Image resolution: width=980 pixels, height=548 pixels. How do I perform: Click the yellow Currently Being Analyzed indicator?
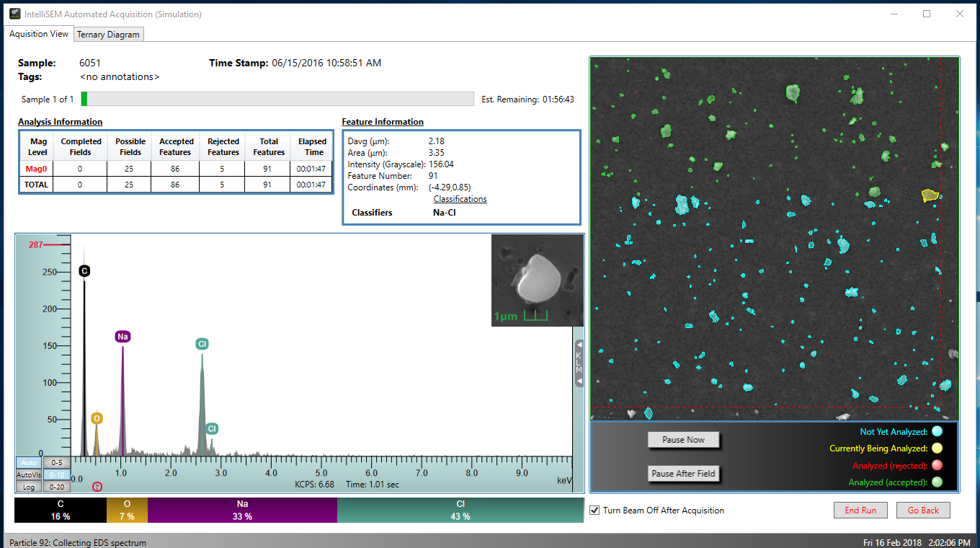click(x=937, y=448)
